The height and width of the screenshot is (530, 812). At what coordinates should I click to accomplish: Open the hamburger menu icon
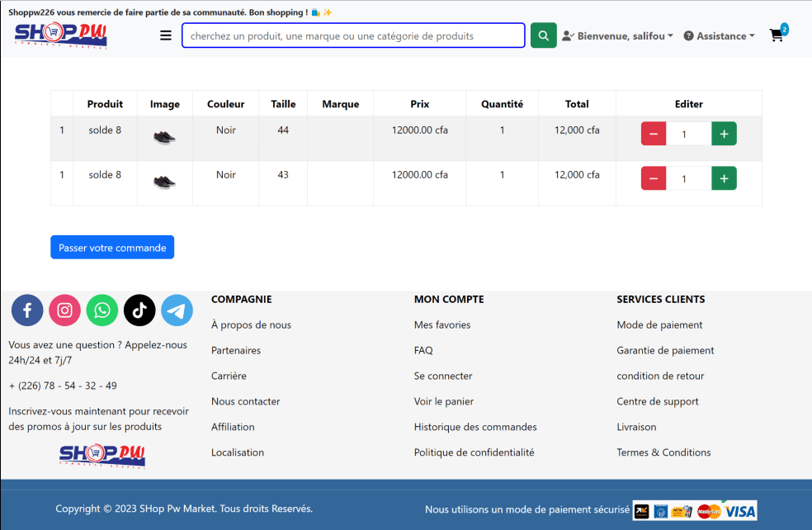pos(166,35)
